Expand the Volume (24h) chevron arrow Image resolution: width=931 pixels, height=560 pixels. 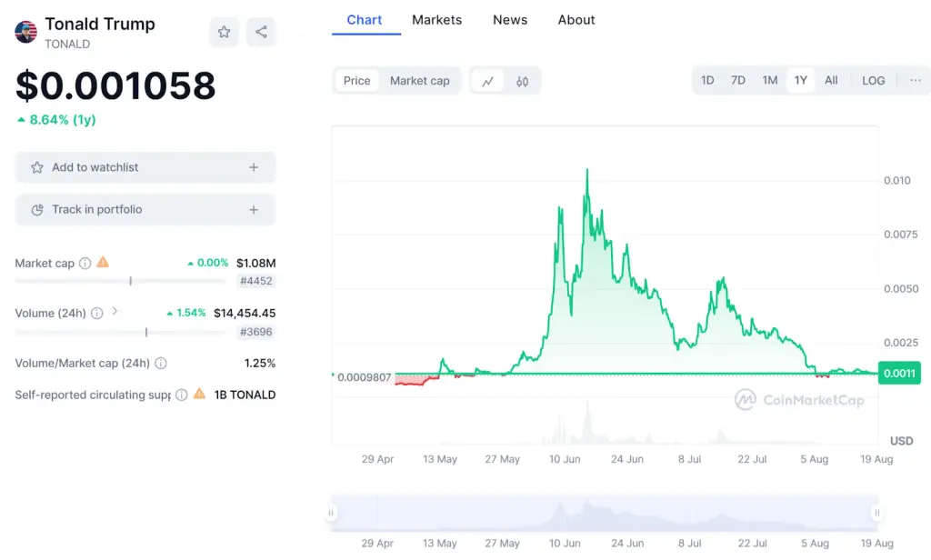[115, 311]
